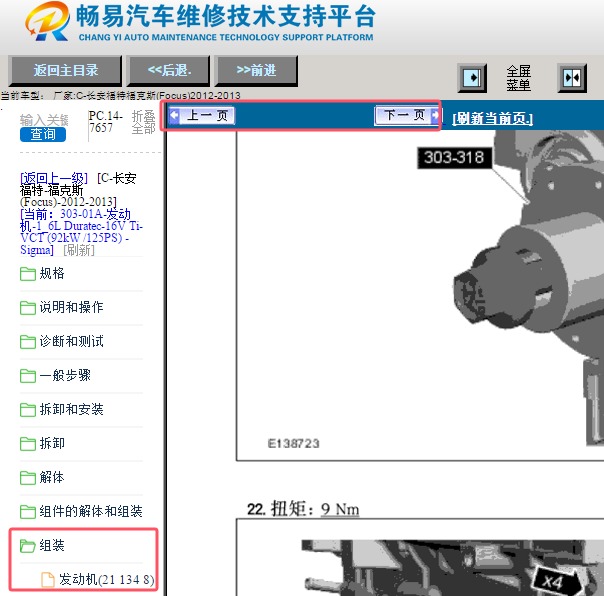Open the 发动机(21 134 8) document
Screen dimensions: 604x596
pyautogui.click(x=107, y=579)
